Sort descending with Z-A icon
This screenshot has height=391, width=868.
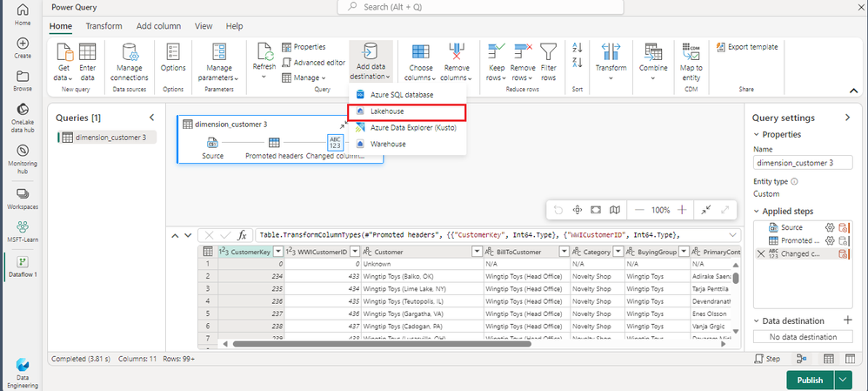[x=578, y=62]
